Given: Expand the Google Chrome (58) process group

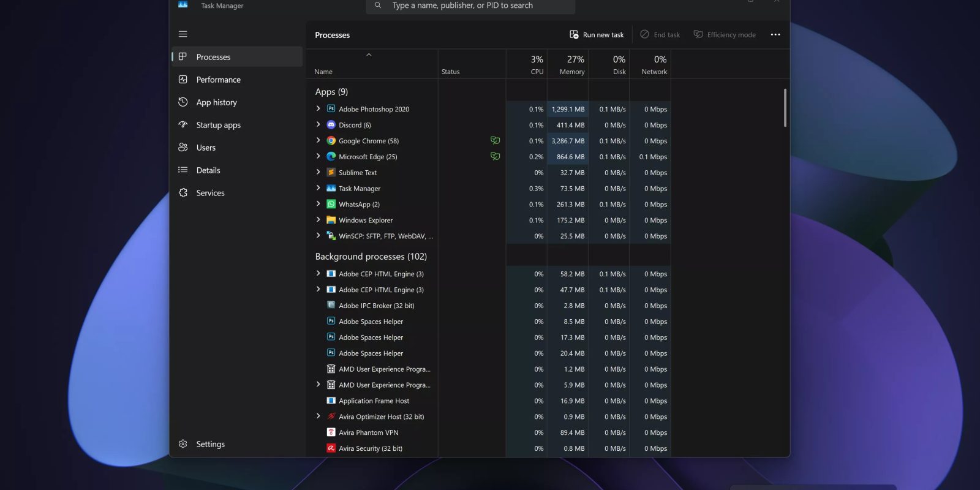Looking at the screenshot, I should coord(318,140).
